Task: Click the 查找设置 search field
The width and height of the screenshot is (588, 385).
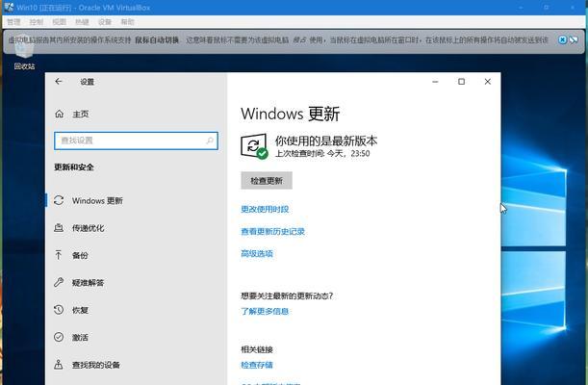Action: [x=136, y=141]
